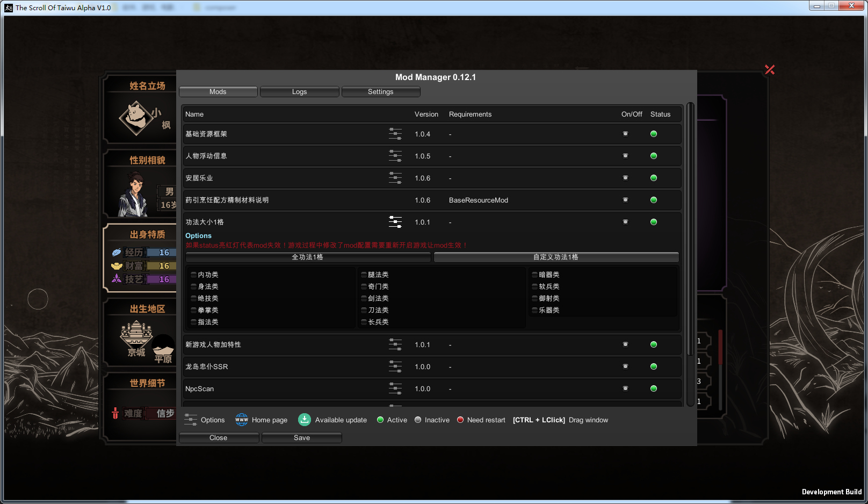Viewport: 868px width, 504px height.
Task: Expand options for 新游戏人物加特性 mod
Action: pos(395,344)
